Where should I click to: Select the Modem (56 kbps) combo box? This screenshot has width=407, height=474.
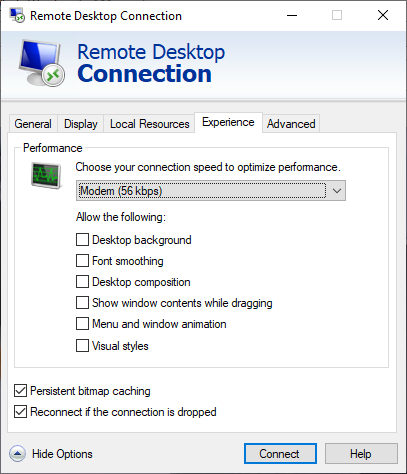(x=211, y=191)
